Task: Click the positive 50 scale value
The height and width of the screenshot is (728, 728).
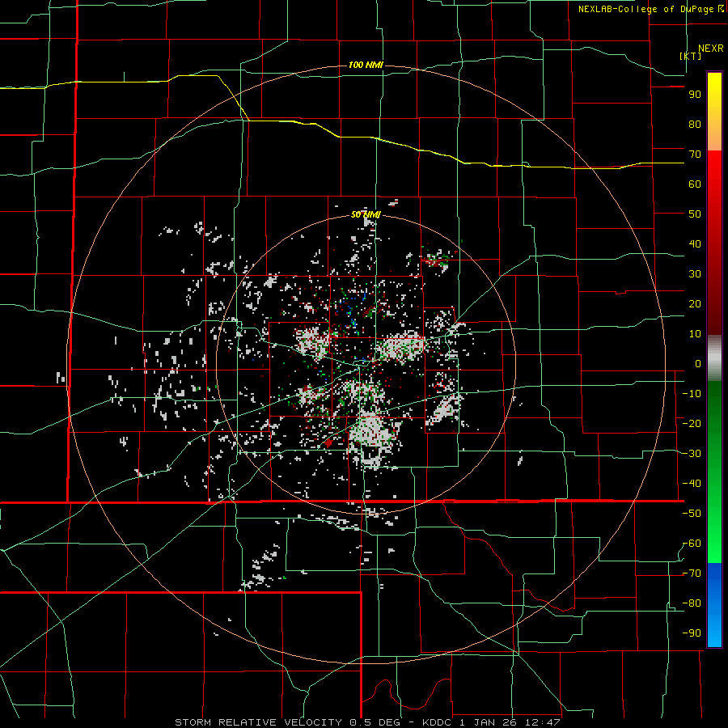Action: tap(695, 214)
